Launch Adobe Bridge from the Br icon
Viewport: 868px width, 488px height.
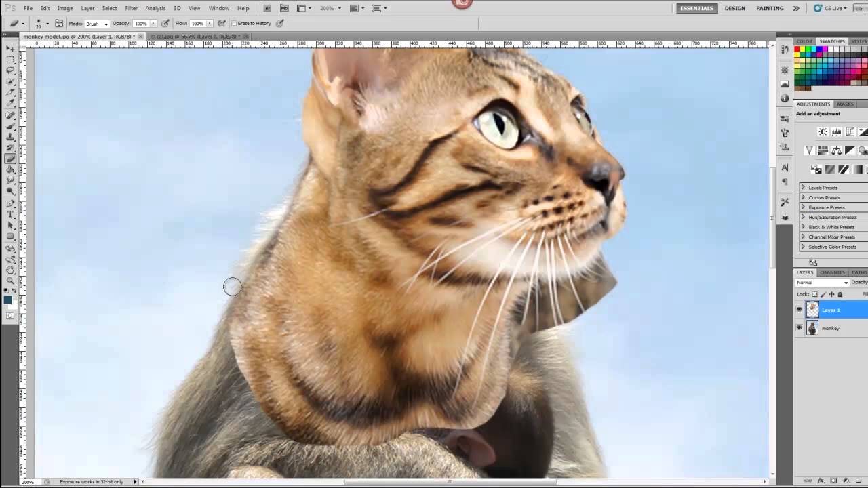[267, 8]
